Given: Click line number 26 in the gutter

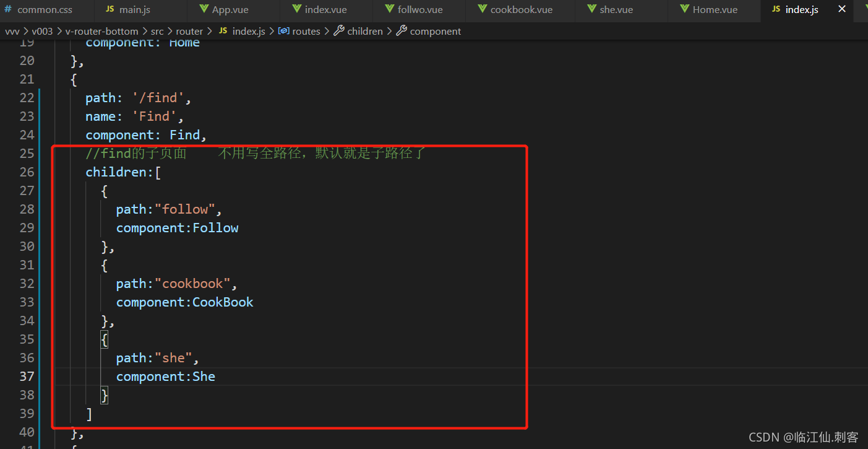Looking at the screenshot, I should [27, 172].
